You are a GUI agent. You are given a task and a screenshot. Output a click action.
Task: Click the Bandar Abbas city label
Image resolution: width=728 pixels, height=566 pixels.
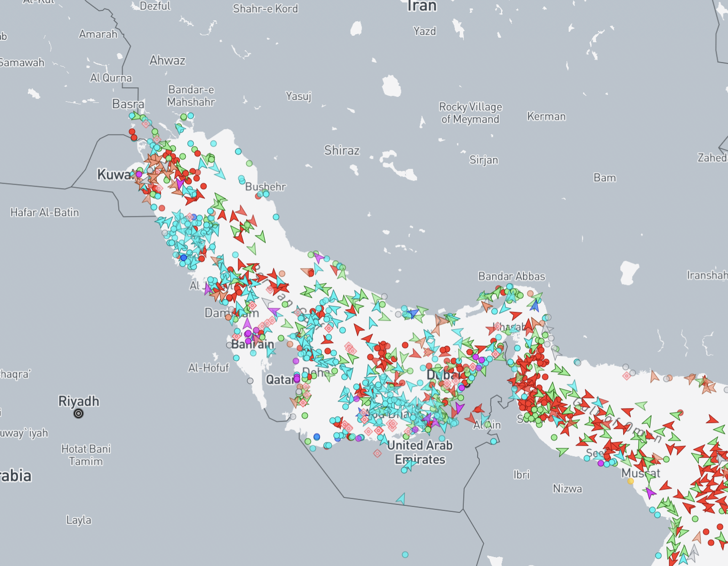[511, 277]
